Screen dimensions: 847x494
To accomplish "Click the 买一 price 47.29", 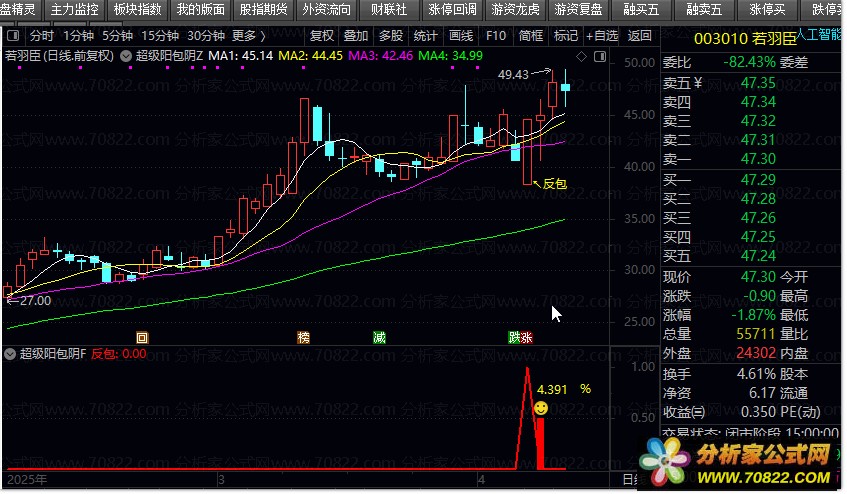I will tap(758, 180).
